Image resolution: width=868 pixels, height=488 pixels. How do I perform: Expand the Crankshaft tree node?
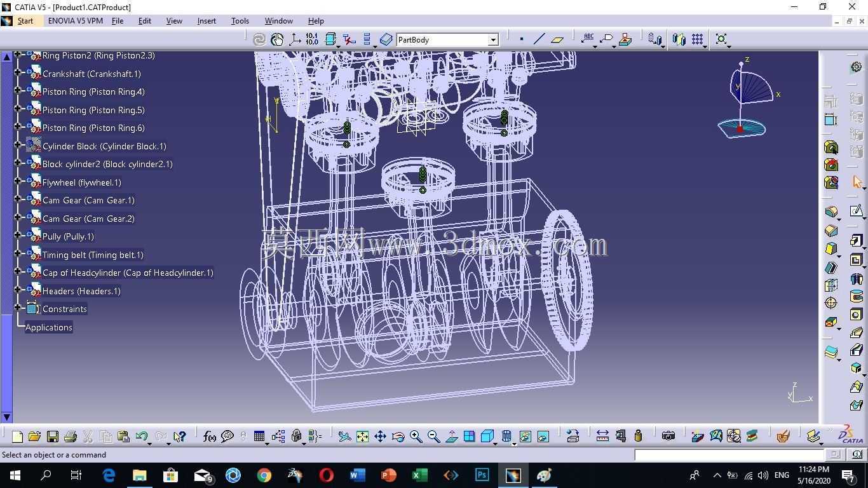[x=18, y=73]
